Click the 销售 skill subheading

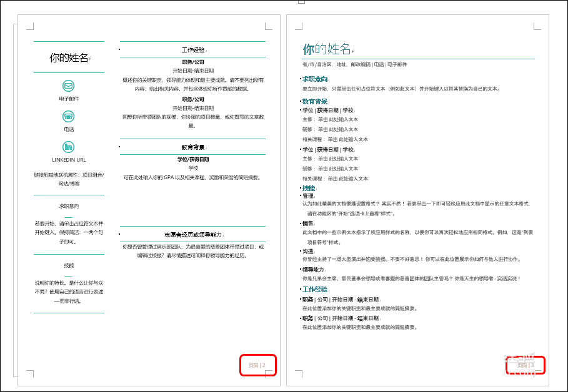(x=308, y=223)
